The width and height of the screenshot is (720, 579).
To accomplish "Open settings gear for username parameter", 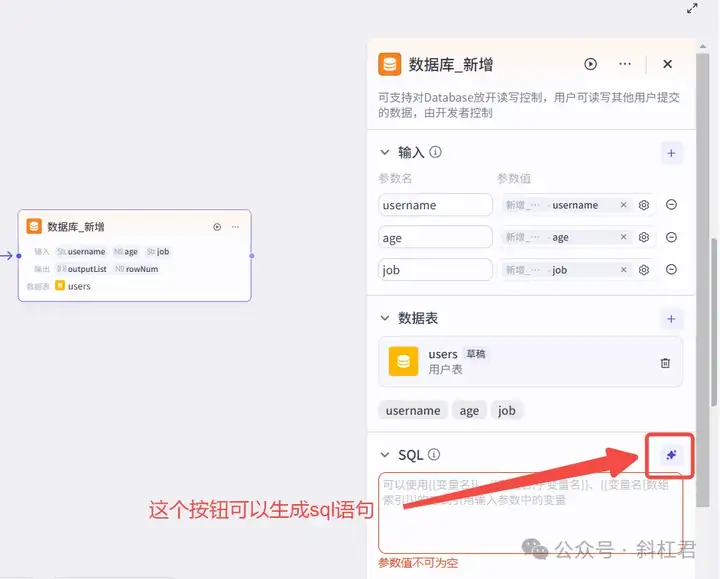I will point(644,205).
